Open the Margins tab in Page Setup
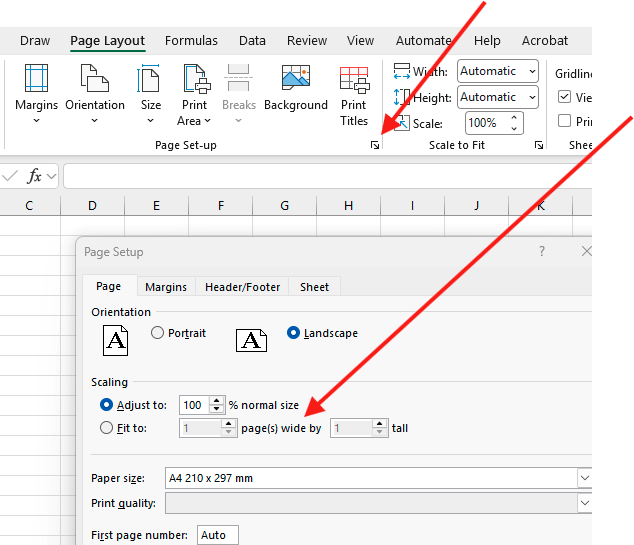 [166, 287]
